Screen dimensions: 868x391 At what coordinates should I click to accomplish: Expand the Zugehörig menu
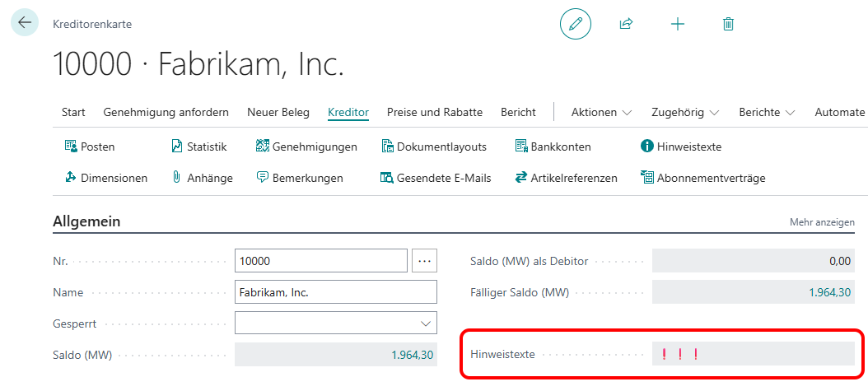point(685,112)
